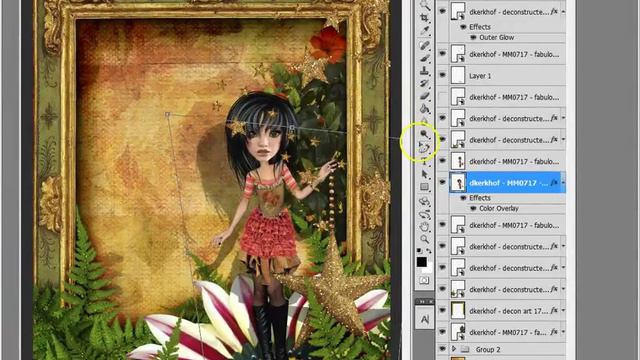Select the Horizontal Type tool
Screen dimensions: 640x360
[x=424, y=162]
